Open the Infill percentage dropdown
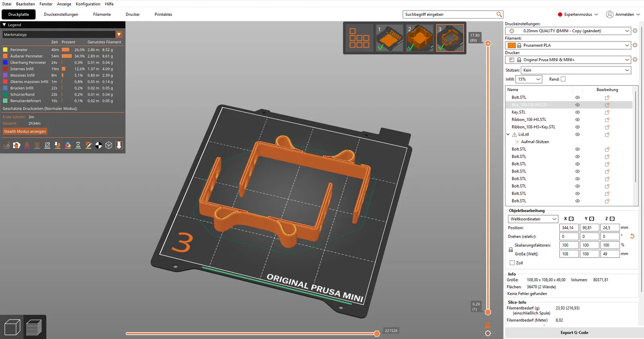The image size is (644, 339). [x=529, y=79]
